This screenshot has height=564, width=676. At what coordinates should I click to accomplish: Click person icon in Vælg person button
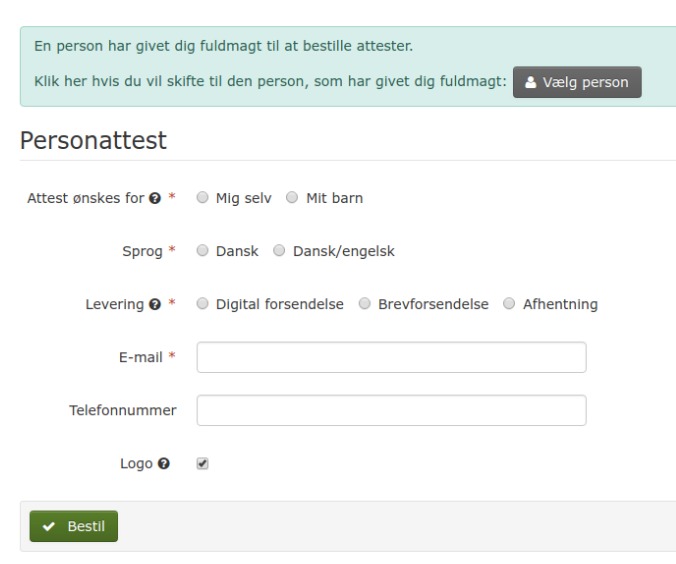pyautogui.click(x=531, y=82)
